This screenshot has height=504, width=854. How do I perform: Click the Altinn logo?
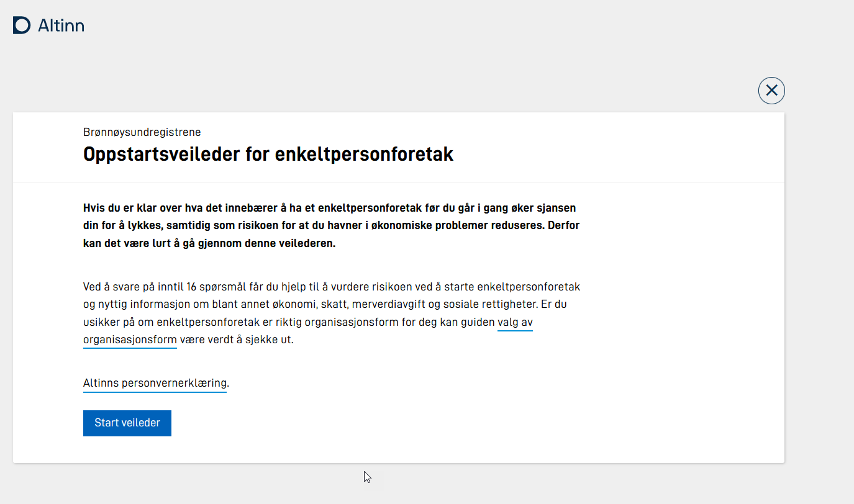tap(48, 25)
